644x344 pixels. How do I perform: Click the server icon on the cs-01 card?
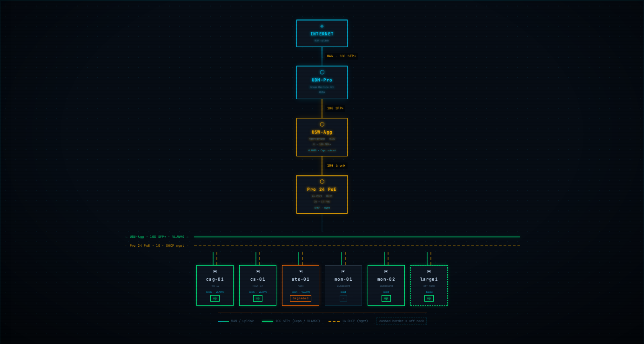pyautogui.click(x=258, y=271)
